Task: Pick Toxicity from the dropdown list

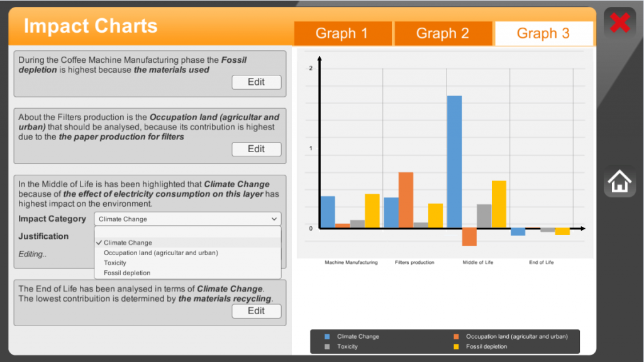Action: point(115,263)
